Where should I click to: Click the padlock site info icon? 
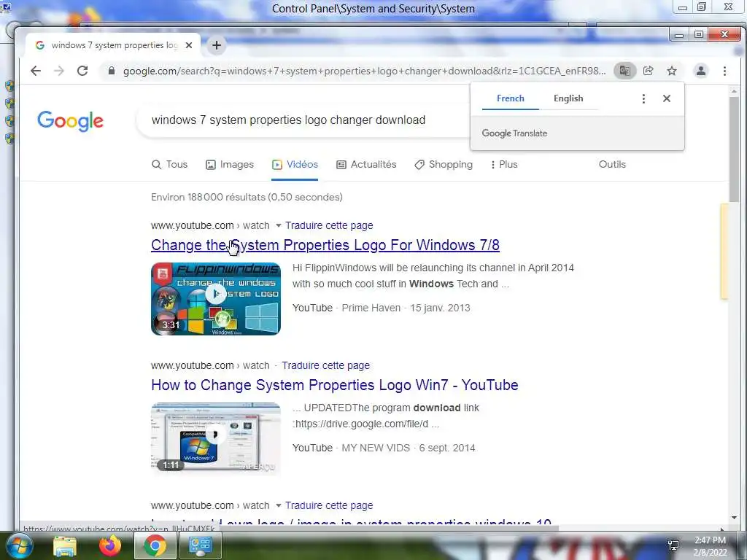(x=112, y=71)
